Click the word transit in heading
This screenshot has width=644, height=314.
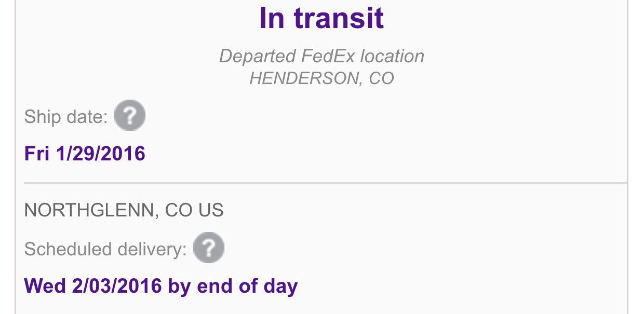point(339,18)
